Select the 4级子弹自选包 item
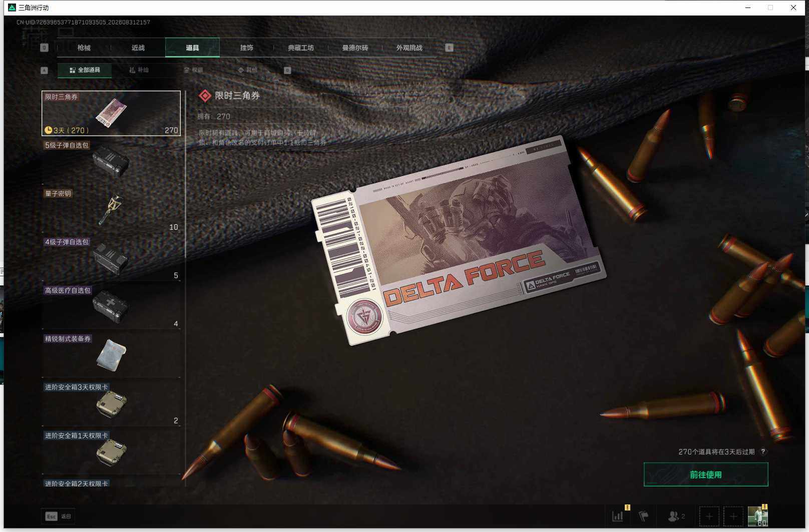809x532 pixels. tap(111, 259)
